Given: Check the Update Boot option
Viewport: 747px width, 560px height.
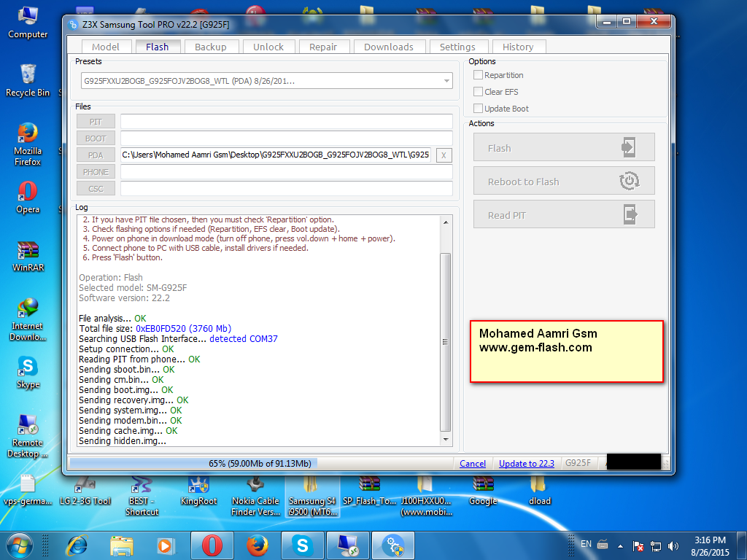Looking at the screenshot, I should coord(478,108).
